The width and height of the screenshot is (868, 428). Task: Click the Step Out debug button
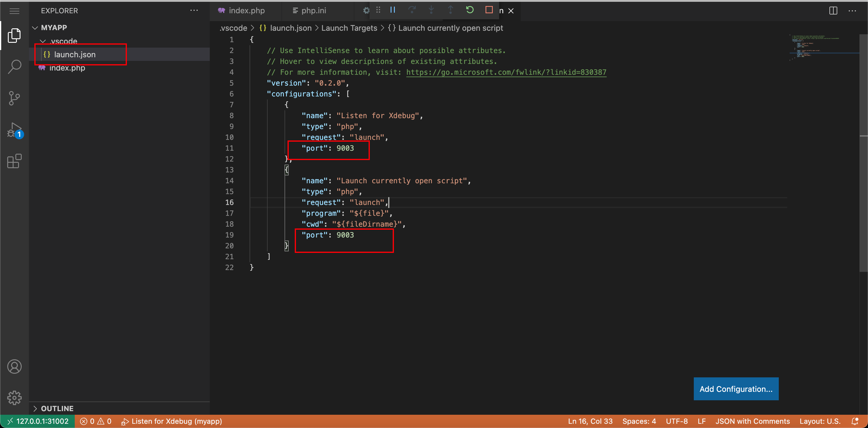pyautogui.click(x=450, y=10)
